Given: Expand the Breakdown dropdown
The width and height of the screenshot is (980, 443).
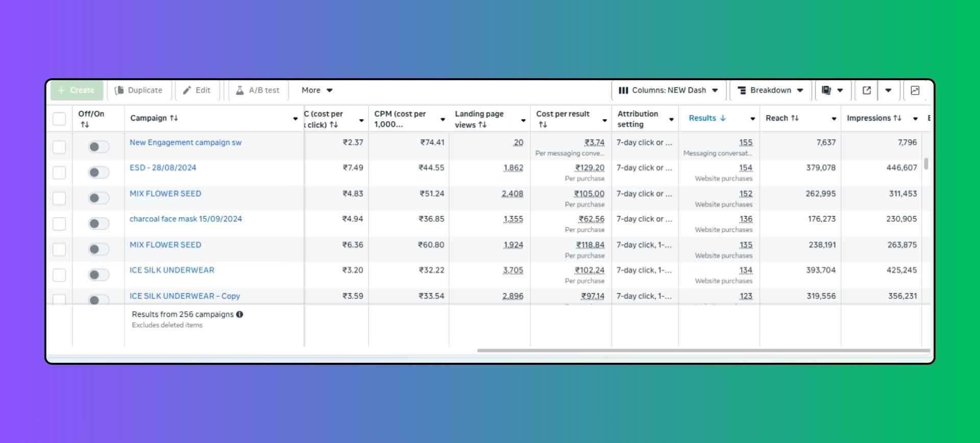Looking at the screenshot, I should [770, 90].
